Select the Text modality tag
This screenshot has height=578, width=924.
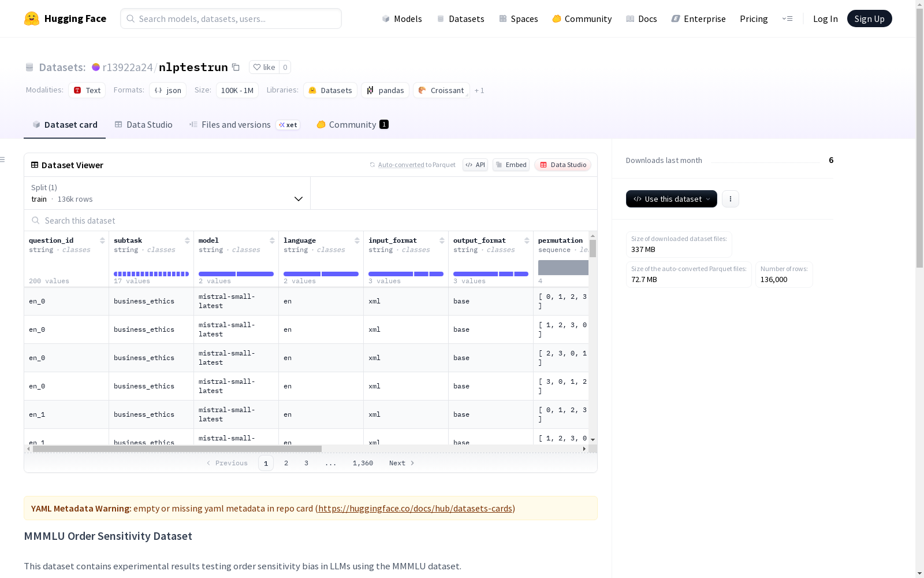[x=87, y=90]
